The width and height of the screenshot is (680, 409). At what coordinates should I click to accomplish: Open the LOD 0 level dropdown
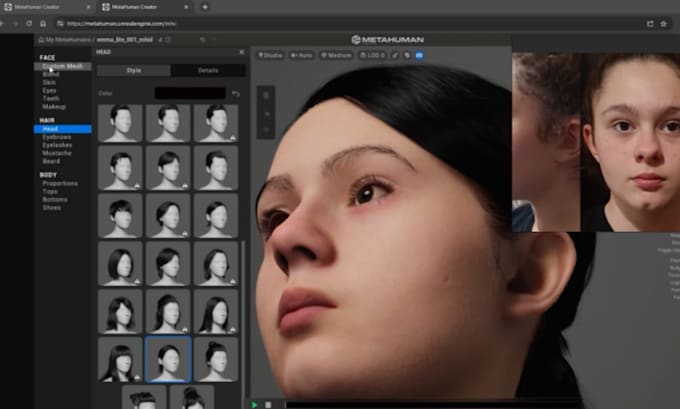(373, 55)
